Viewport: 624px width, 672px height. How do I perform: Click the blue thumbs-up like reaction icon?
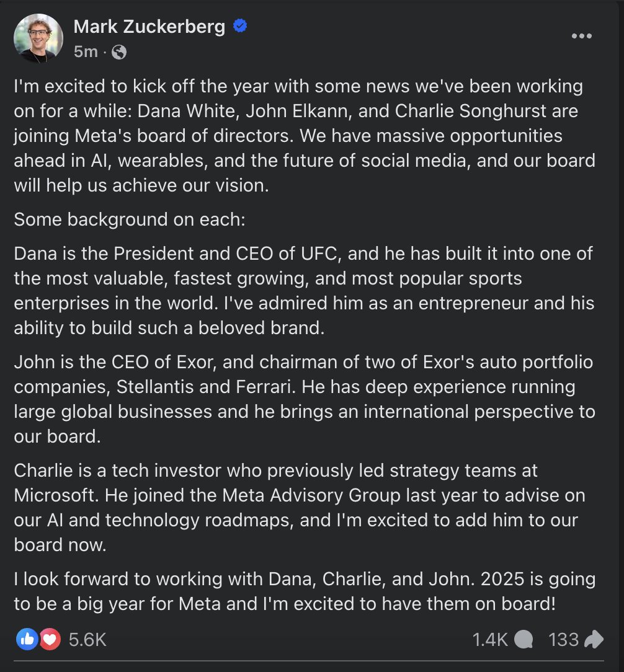(x=27, y=639)
